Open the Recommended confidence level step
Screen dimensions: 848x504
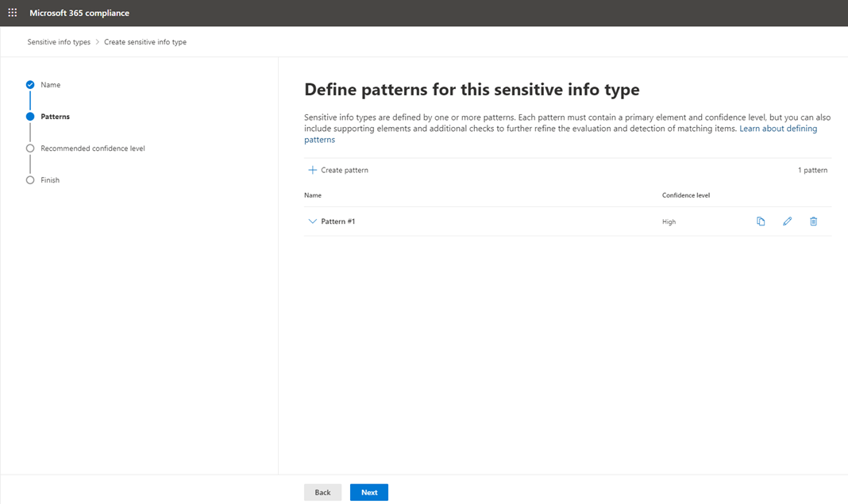(92, 148)
